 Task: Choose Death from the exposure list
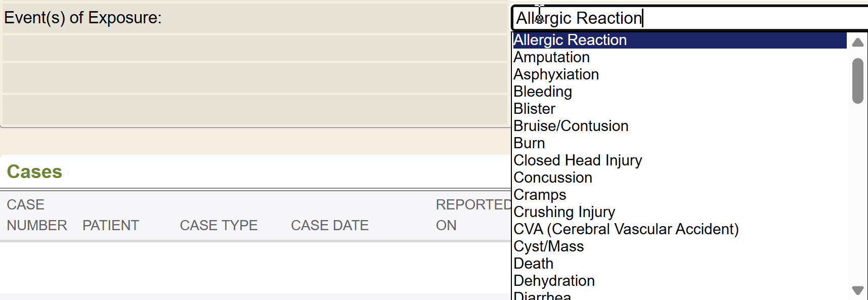tap(534, 264)
